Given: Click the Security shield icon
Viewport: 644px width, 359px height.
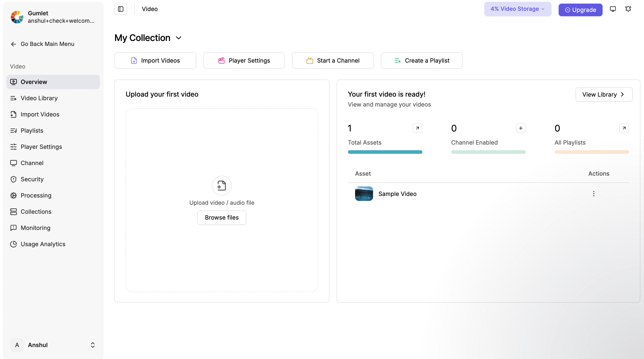Looking at the screenshot, I should pyautogui.click(x=14, y=179).
